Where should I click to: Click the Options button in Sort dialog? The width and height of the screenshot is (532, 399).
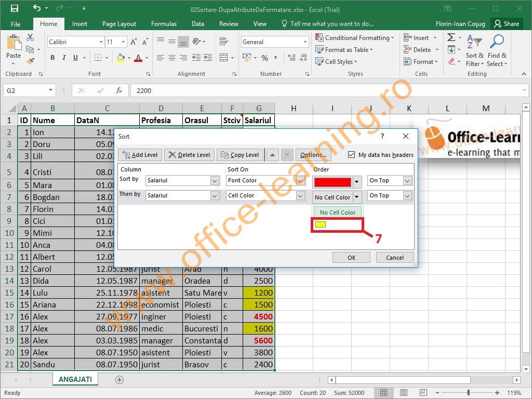click(x=313, y=155)
